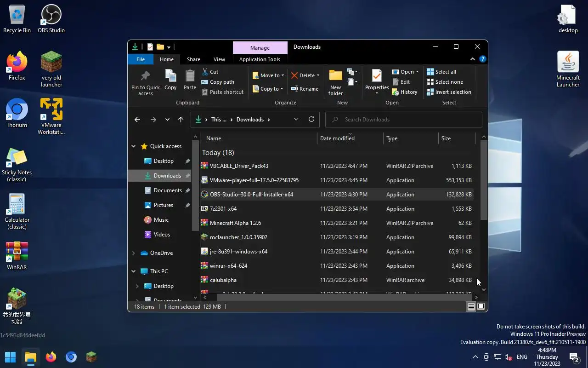Click Select none
Screen dimensions: 588x368
click(445, 82)
